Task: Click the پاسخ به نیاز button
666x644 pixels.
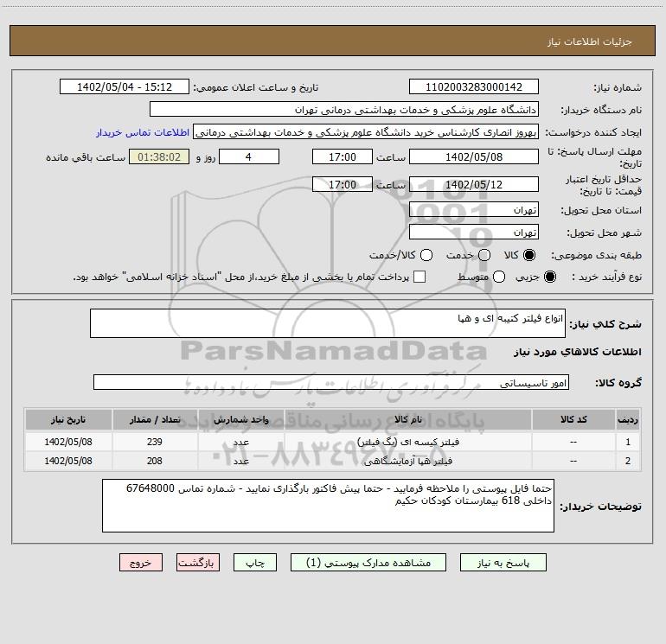Action: point(503,563)
